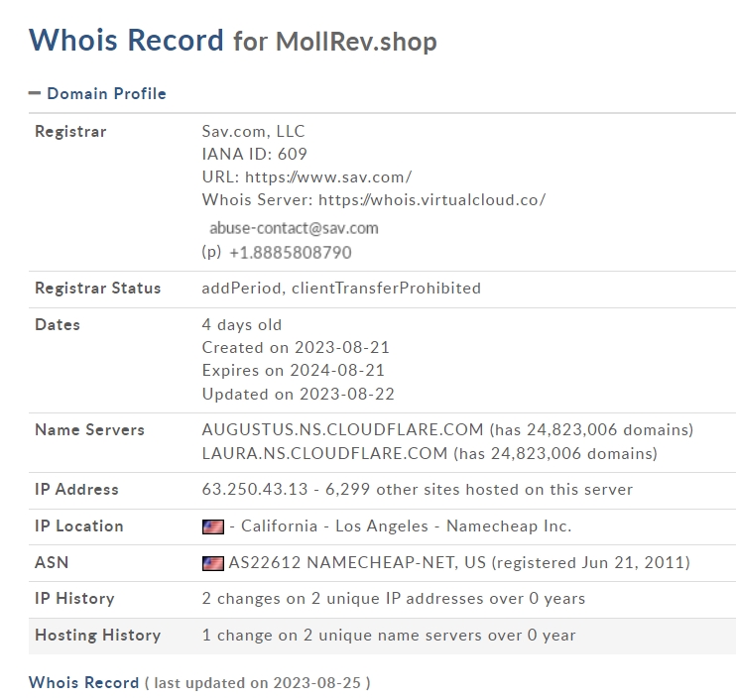Click the Created on 2023-08-21 date
Viewport: 736px width, 700px height.
point(296,348)
